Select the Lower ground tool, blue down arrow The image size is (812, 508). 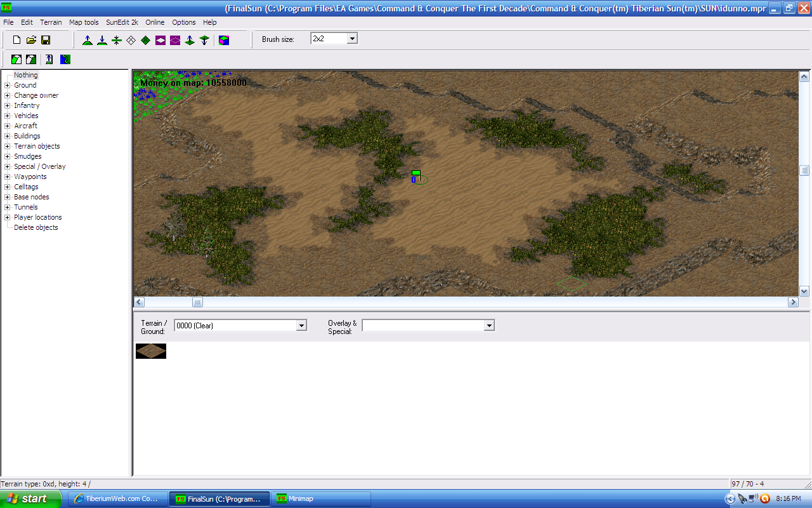(x=101, y=40)
